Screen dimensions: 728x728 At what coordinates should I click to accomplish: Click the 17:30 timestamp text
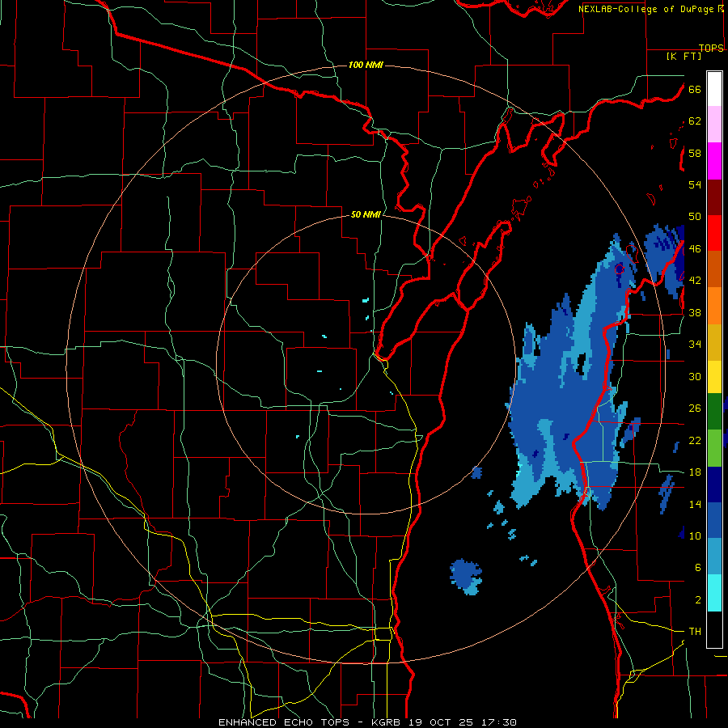pos(497,722)
